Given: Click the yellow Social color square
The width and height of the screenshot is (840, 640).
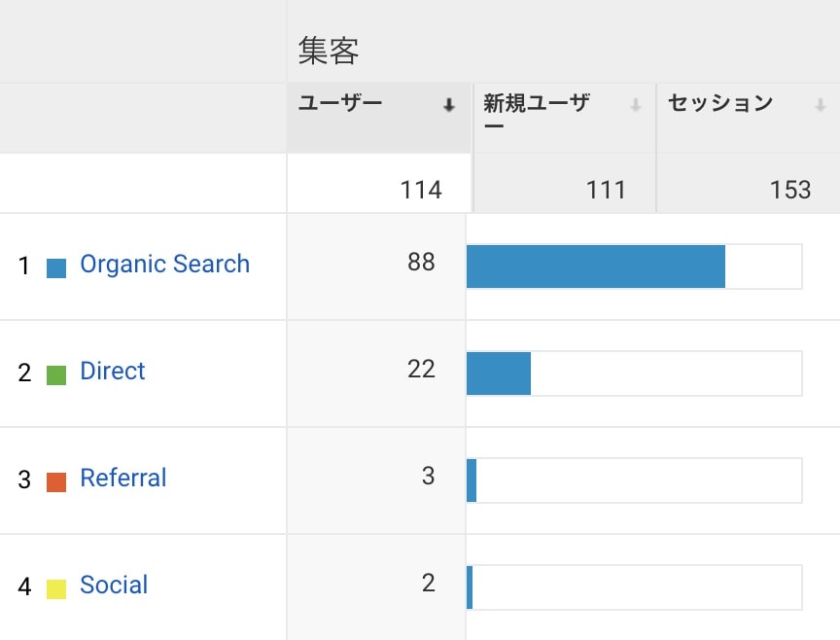Looking at the screenshot, I should [56, 589].
